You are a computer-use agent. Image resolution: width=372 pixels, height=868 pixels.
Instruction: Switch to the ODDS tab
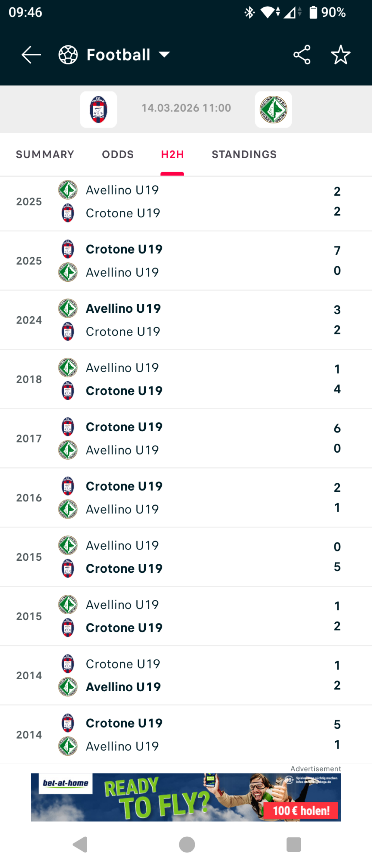coord(118,155)
